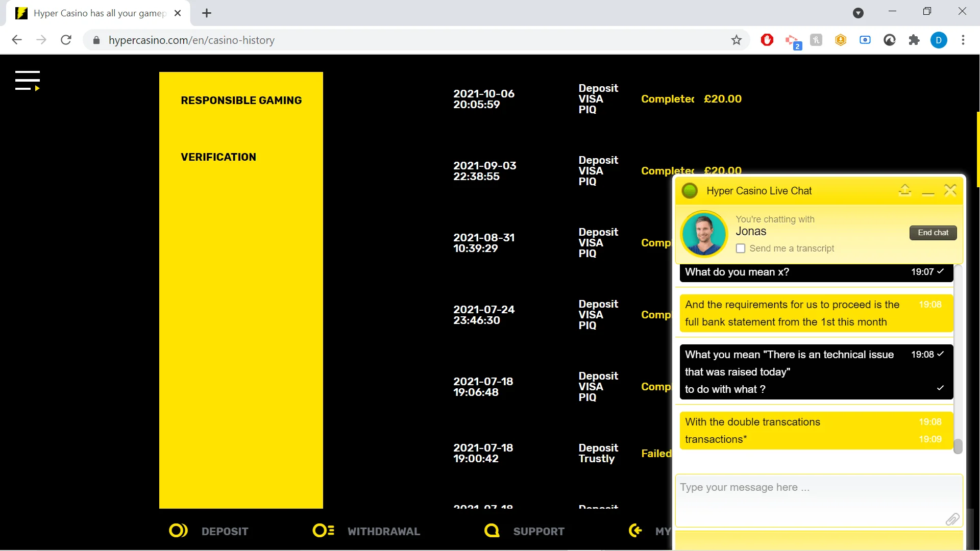The image size is (980, 551).
Task: Click the blue screen capture extension
Action: point(865,40)
